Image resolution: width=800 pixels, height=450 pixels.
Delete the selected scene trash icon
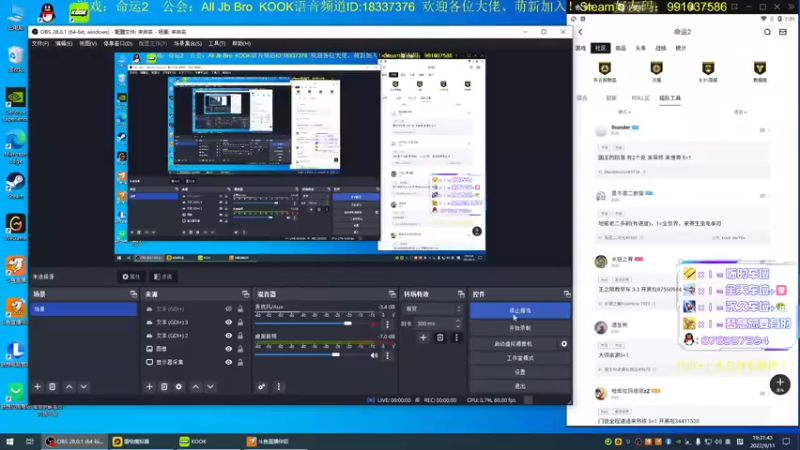pyautogui.click(x=52, y=387)
